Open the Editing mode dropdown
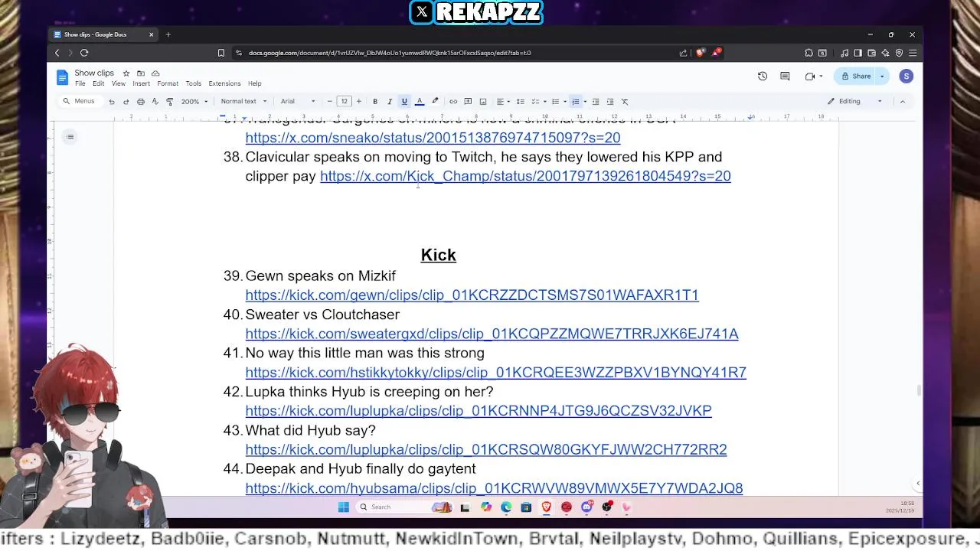980x551 pixels. (x=854, y=101)
